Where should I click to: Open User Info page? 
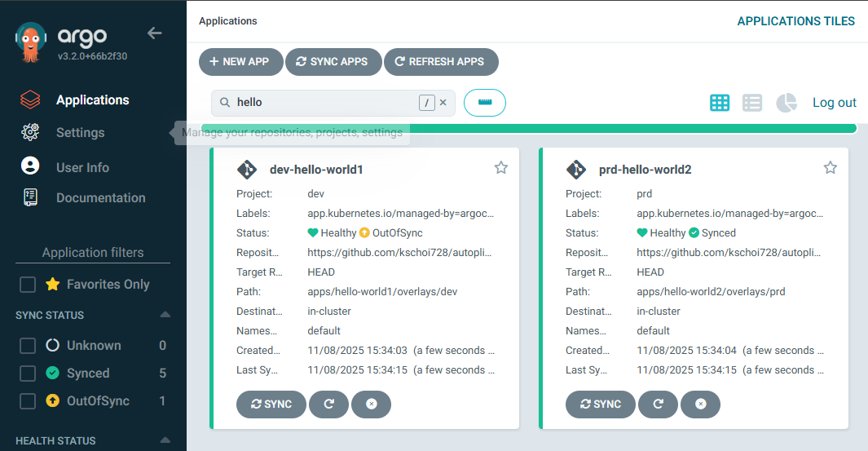pyautogui.click(x=82, y=167)
